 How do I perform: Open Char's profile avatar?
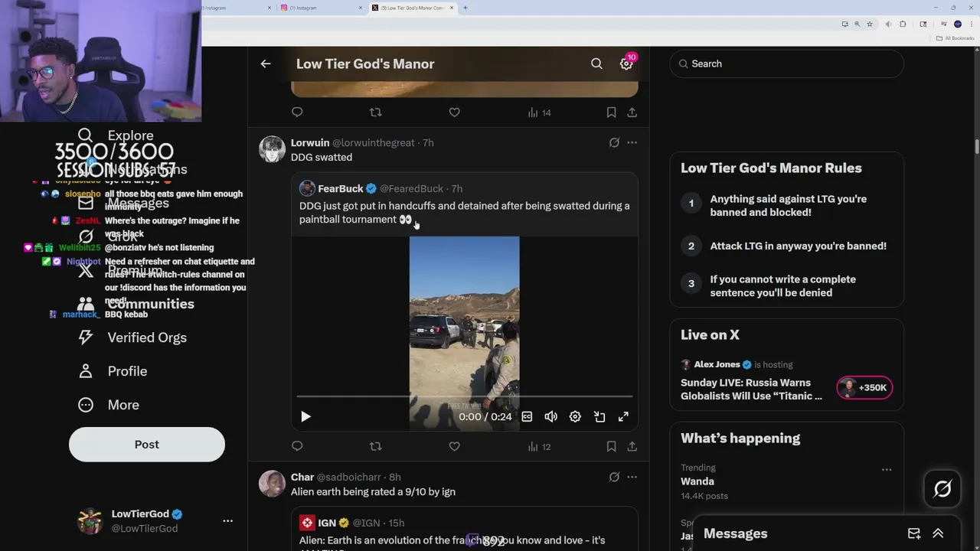click(x=272, y=484)
